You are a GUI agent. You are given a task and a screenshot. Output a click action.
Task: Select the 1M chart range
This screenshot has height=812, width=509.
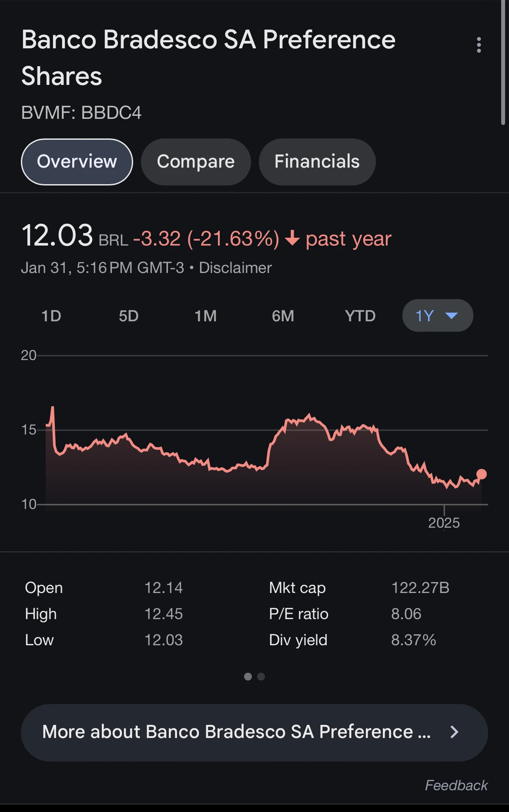(x=206, y=316)
